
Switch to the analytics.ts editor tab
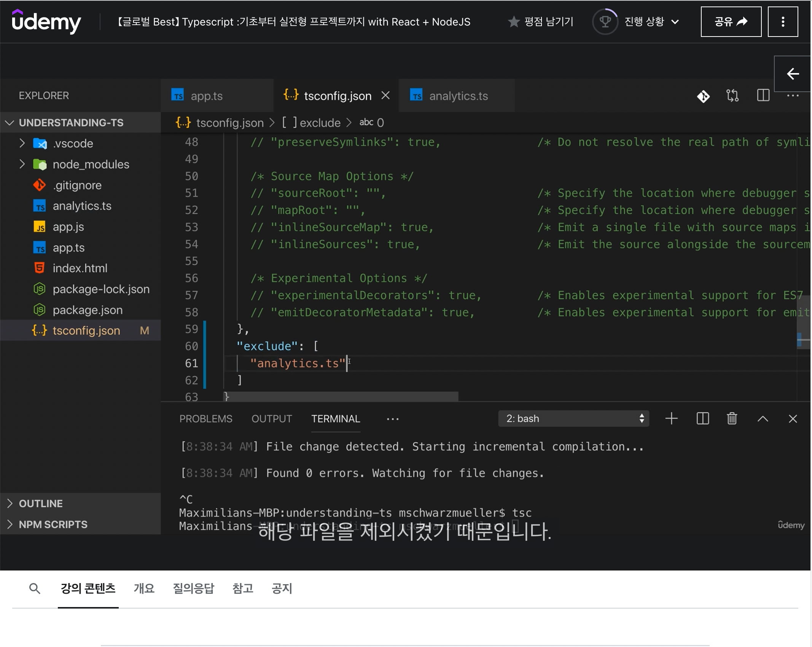coord(458,96)
